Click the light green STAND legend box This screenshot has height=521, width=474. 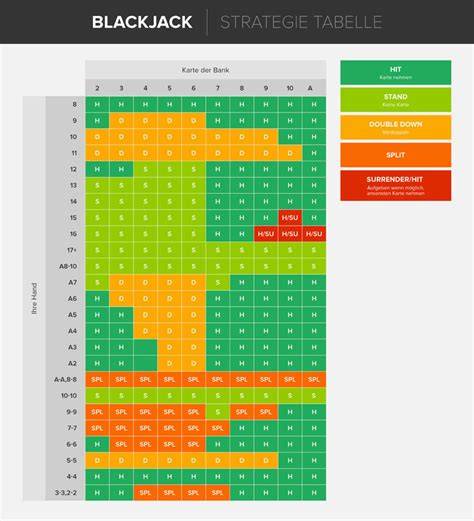tap(396, 100)
